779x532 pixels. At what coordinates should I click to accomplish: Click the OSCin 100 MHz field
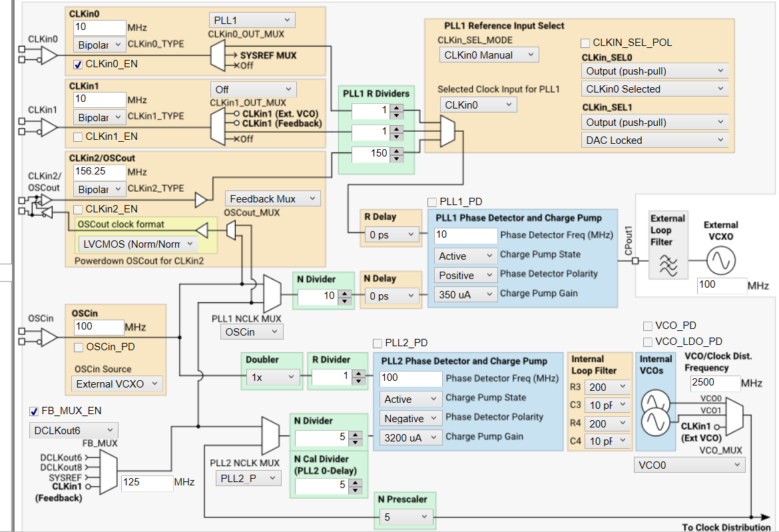tap(99, 327)
